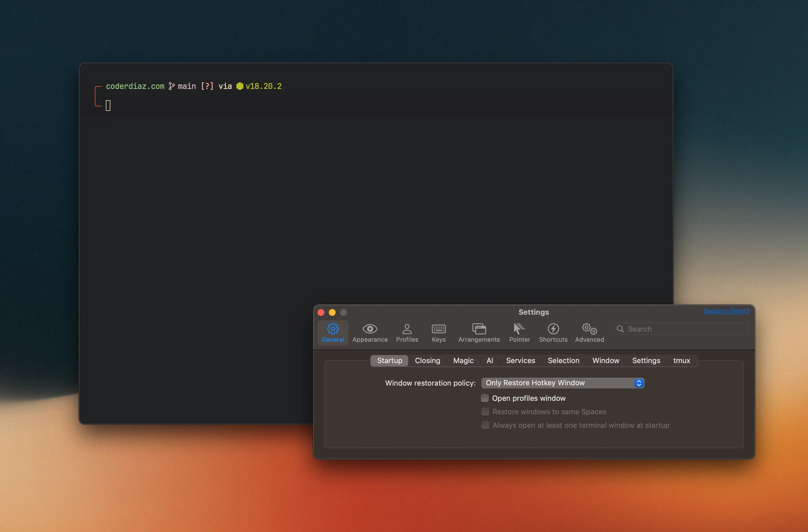
Task: Open the General settings pane
Action: coord(332,333)
